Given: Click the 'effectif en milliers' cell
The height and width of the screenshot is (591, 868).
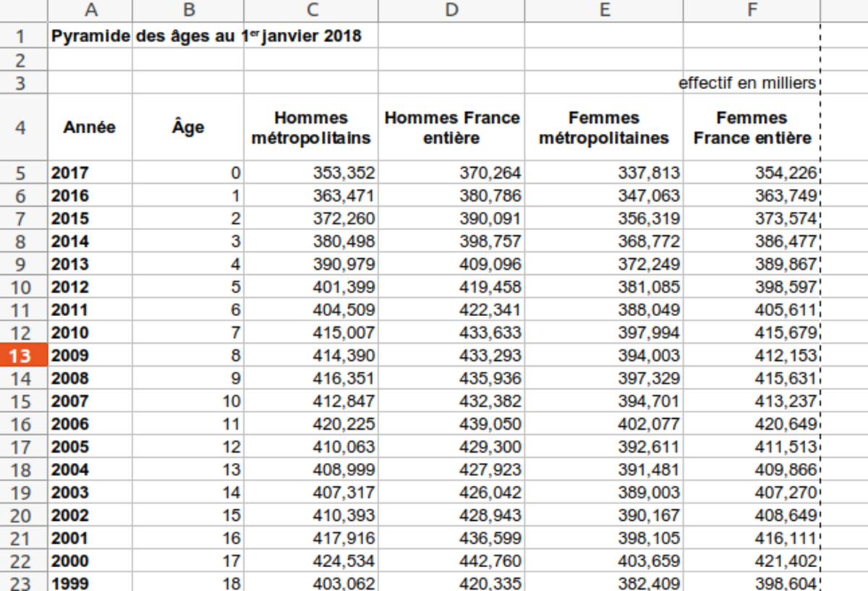Looking at the screenshot, I should (x=749, y=83).
